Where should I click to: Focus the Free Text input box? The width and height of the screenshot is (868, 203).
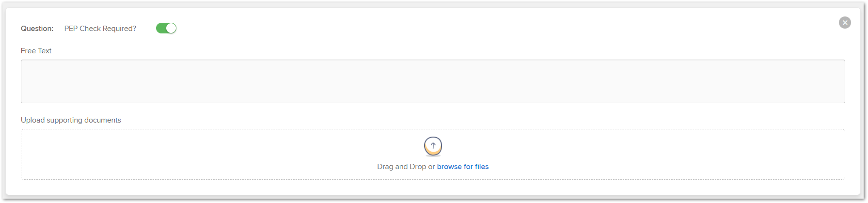(x=433, y=81)
